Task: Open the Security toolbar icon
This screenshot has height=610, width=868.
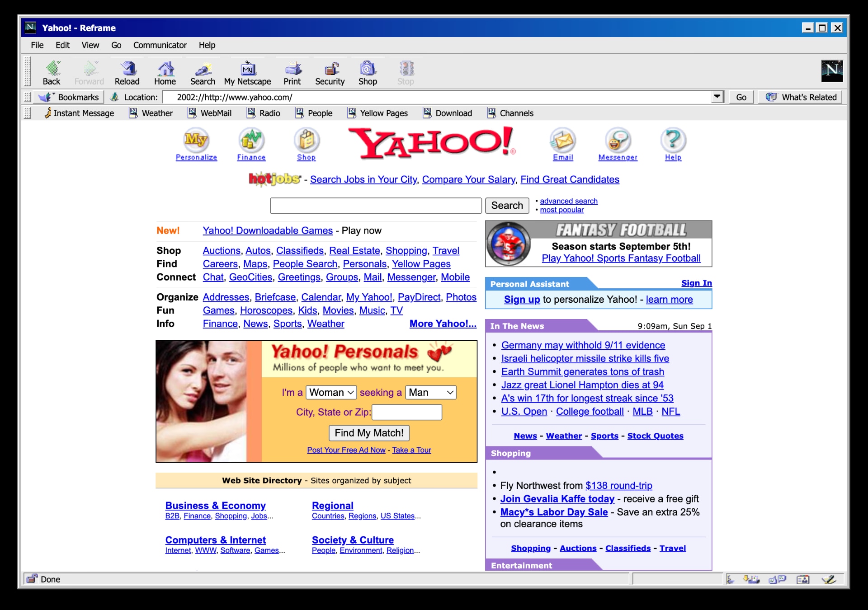Action: (x=330, y=73)
